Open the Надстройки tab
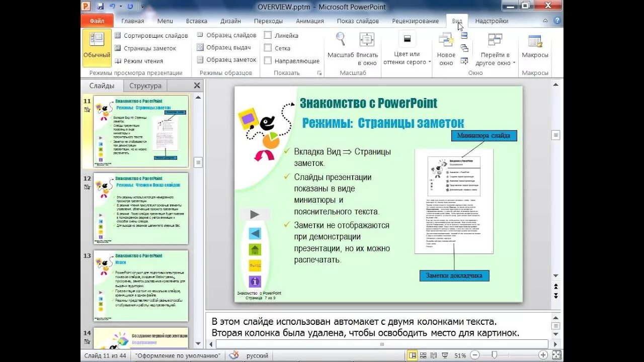 pyautogui.click(x=492, y=21)
